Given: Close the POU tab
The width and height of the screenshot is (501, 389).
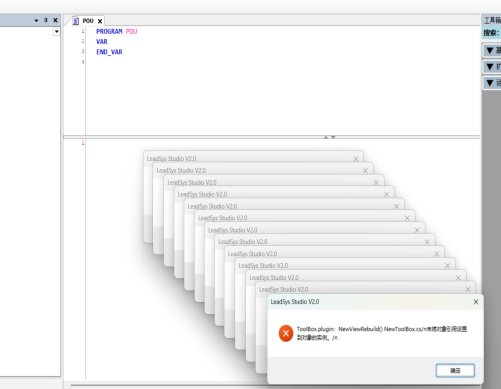Looking at the screenshot, I should pyautogui.click(x=100, y=21).
